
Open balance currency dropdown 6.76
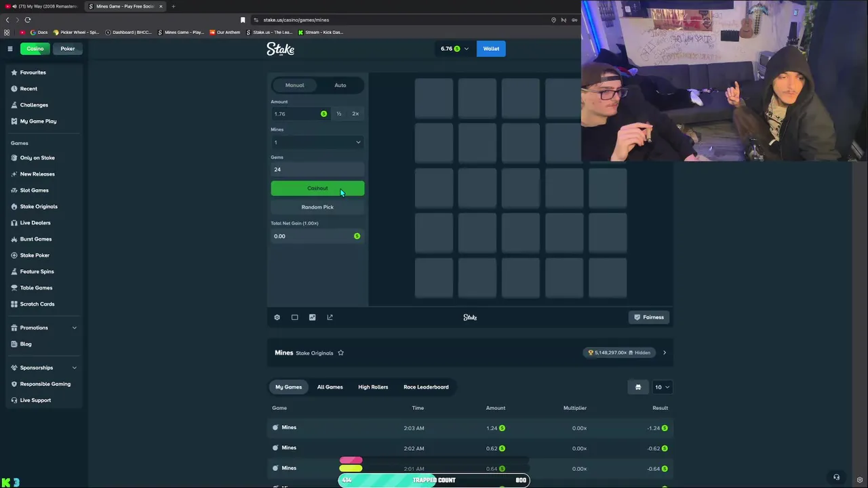click(x=454, y=49)
